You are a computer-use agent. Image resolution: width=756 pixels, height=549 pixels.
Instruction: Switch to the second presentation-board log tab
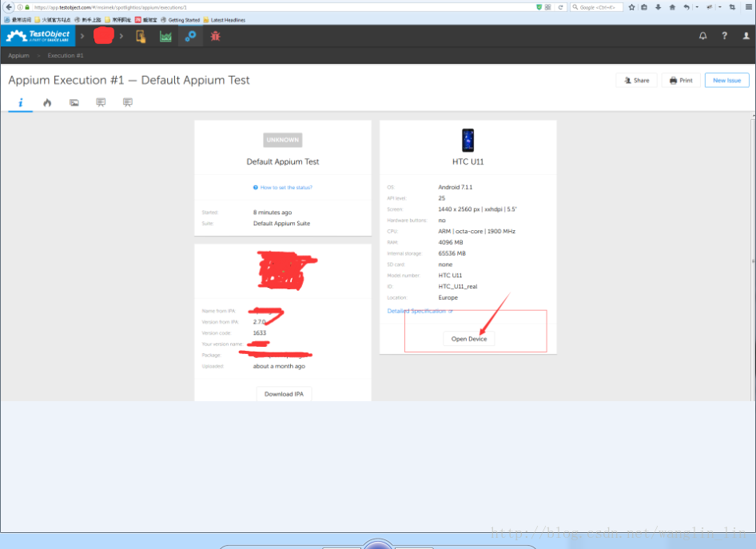[x=127, y=102]
